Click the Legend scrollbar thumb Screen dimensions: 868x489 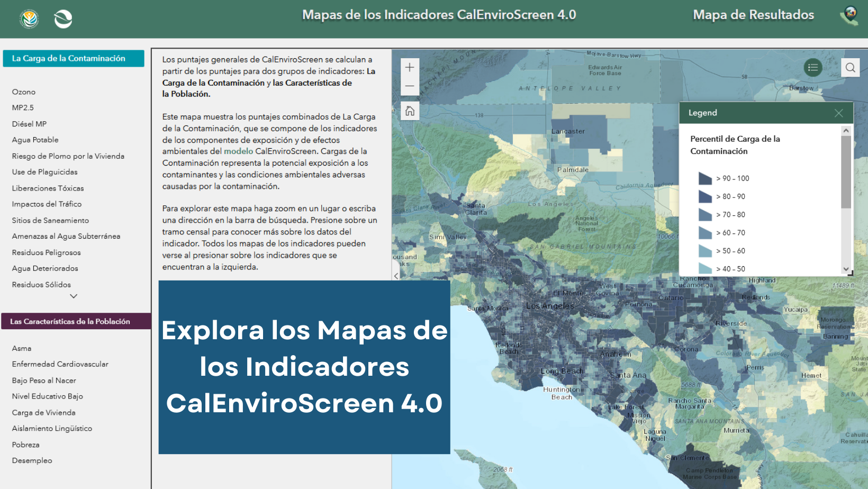pos(846,171)
